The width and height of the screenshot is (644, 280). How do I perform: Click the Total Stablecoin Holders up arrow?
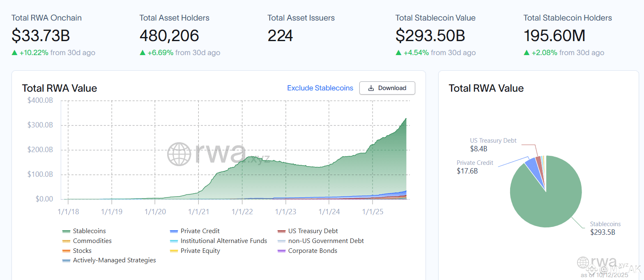pos(527,53)
